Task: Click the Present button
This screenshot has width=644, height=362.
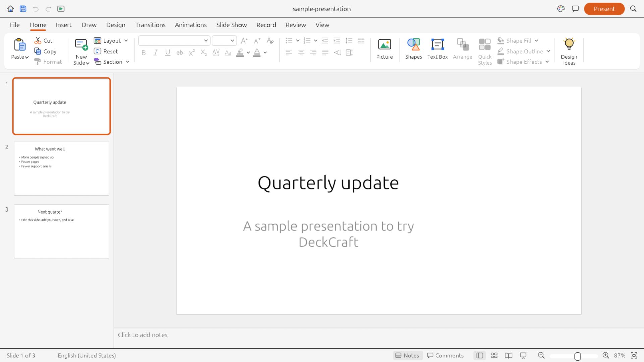Action: (604, 9)
